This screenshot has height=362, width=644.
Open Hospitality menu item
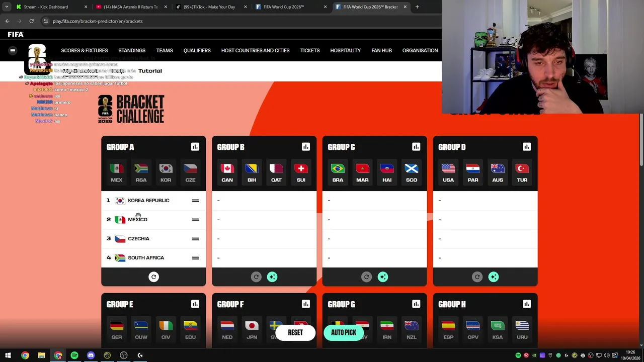click(x=345, y=50)
